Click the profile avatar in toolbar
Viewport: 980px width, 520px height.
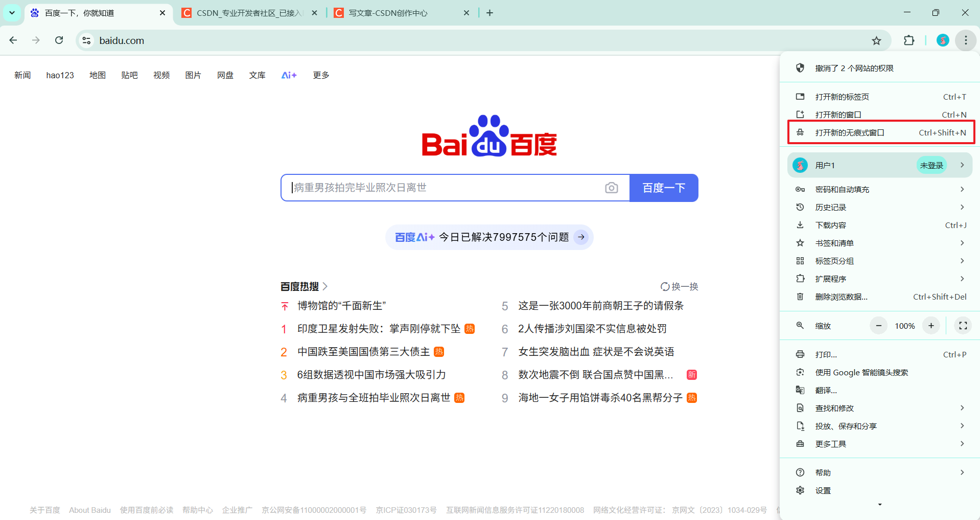[x=943, y=40]
